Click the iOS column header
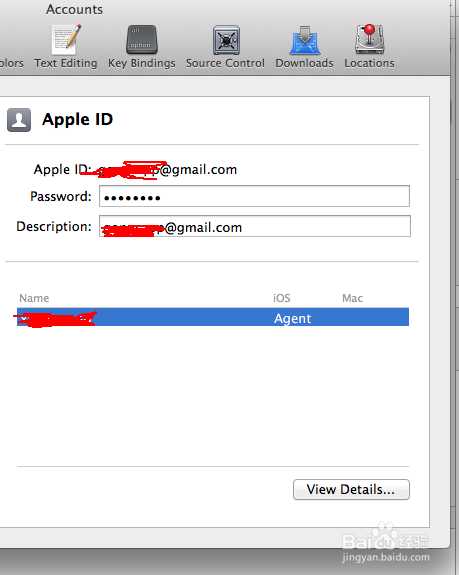The image size is (459, 575). tap(282, 298)
